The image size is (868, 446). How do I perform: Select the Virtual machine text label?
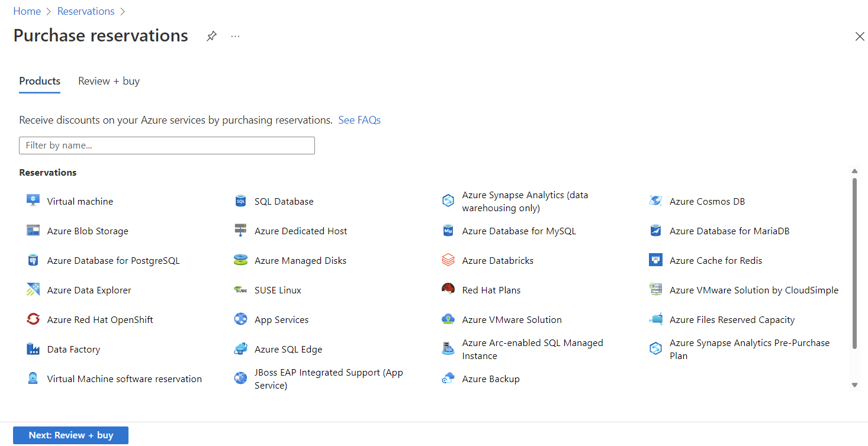pyautogui.click(x=80, y=202)
